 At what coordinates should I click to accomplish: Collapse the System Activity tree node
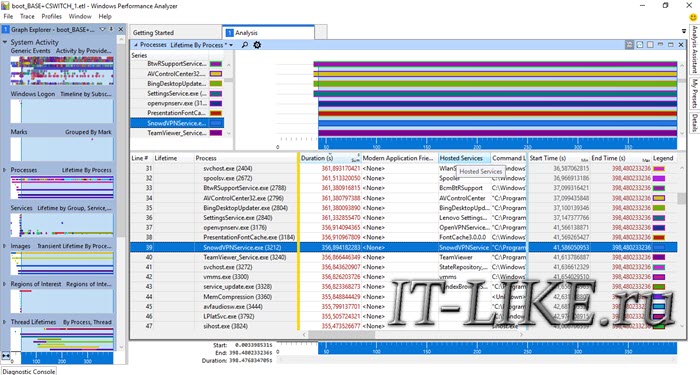point(5,42)
